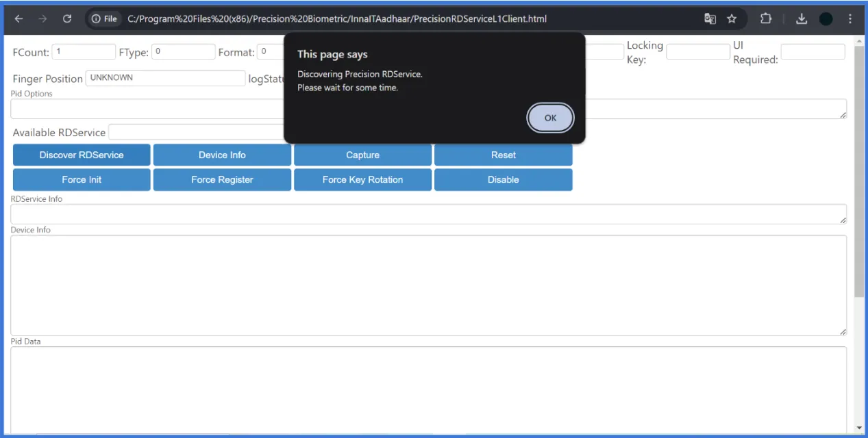Open the browser three-dot menu
The height and width of the screenshot is (438, 868).
(850, 19)
